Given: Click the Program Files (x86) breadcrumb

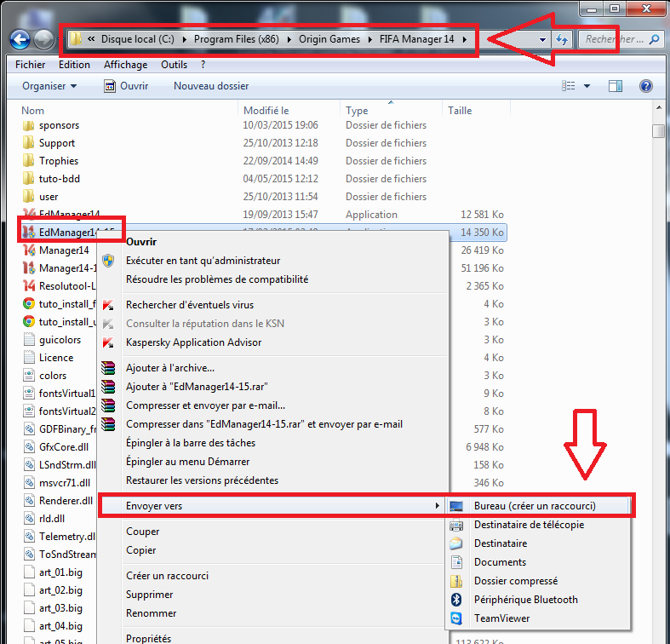Looking at the screenshot, I should pyautogui.click(x=237, y=39).
